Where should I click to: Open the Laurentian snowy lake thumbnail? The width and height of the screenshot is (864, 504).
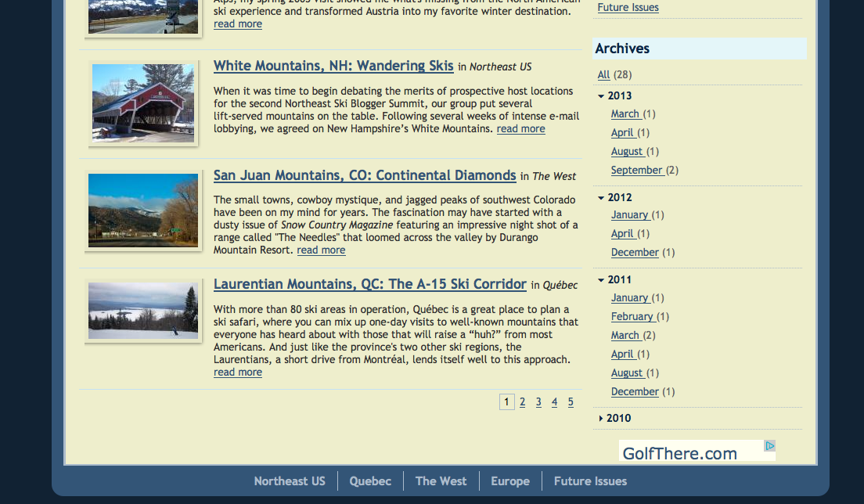[x=143, y=310]
